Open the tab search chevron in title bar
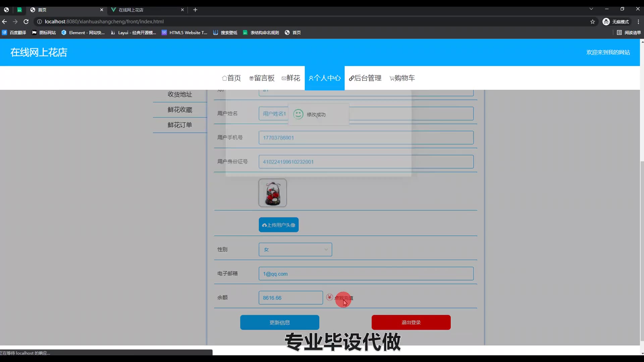This screenshot has height=362, width=644. pos(591,9)
